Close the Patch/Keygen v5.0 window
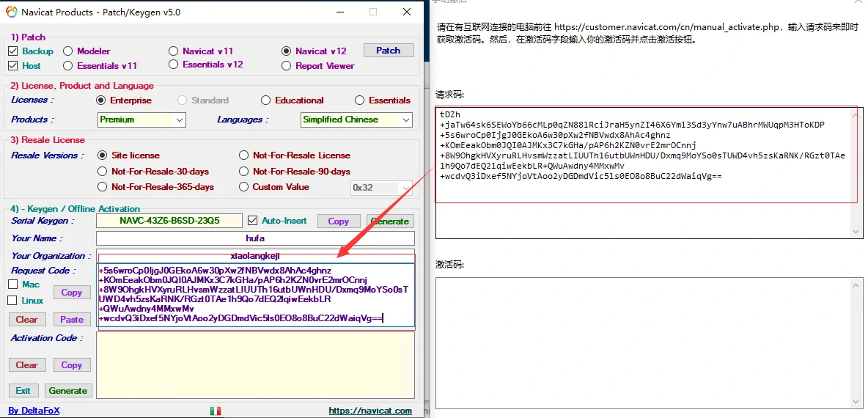This screenshot has width=868, height=418. (407, 12)
